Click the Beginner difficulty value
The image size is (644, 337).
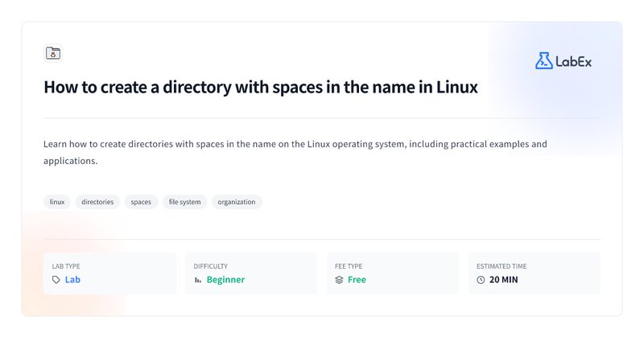tap(225, 280)
